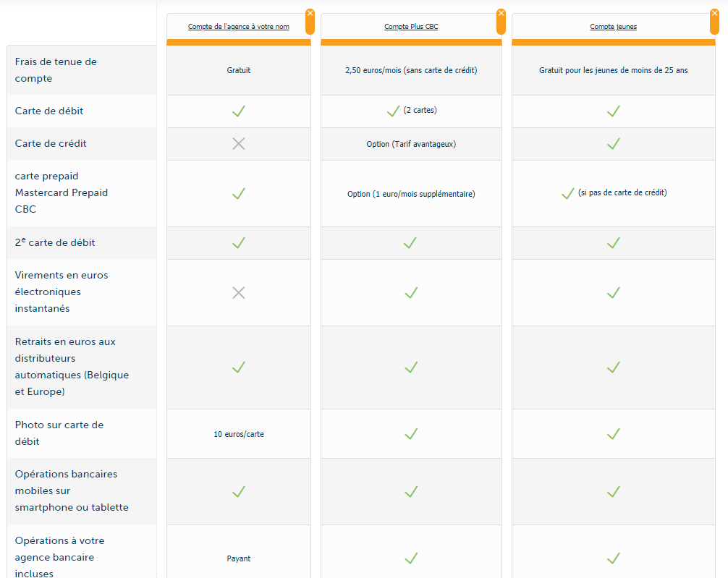
Task: Click Compte jeunes checkmark for Retraits en euros
Action: 613,367
